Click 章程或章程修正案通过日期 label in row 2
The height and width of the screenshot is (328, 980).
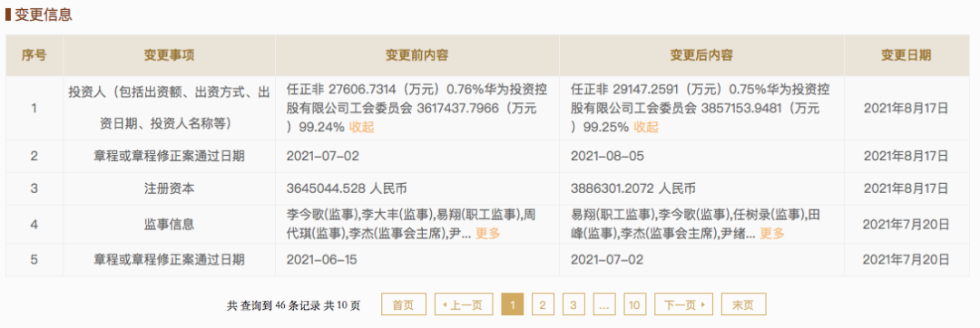170,157
